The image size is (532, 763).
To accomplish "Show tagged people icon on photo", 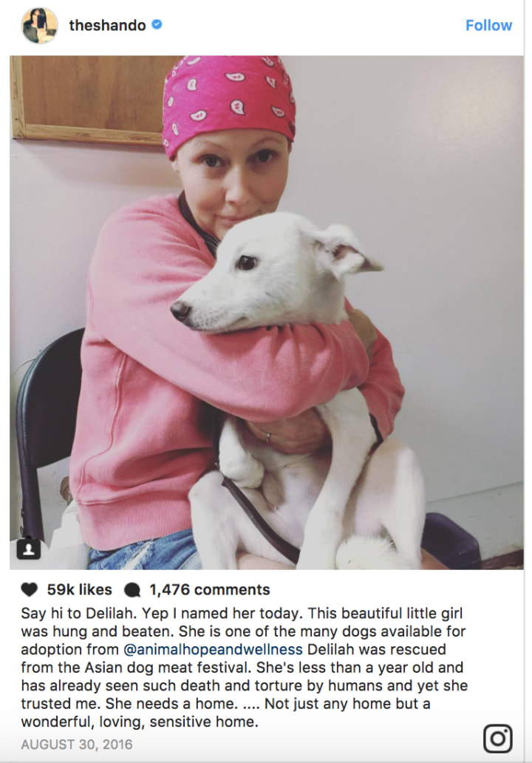I will 29,549.
